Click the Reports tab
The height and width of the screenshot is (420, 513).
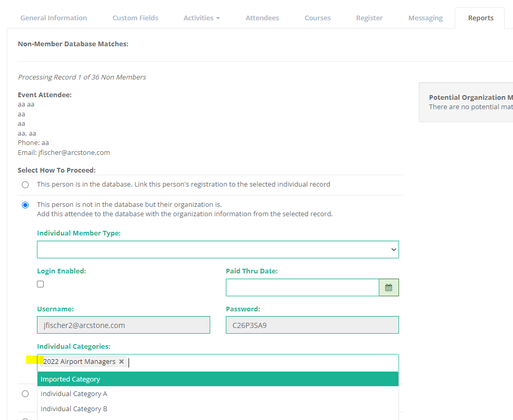[x=480, y=18]
